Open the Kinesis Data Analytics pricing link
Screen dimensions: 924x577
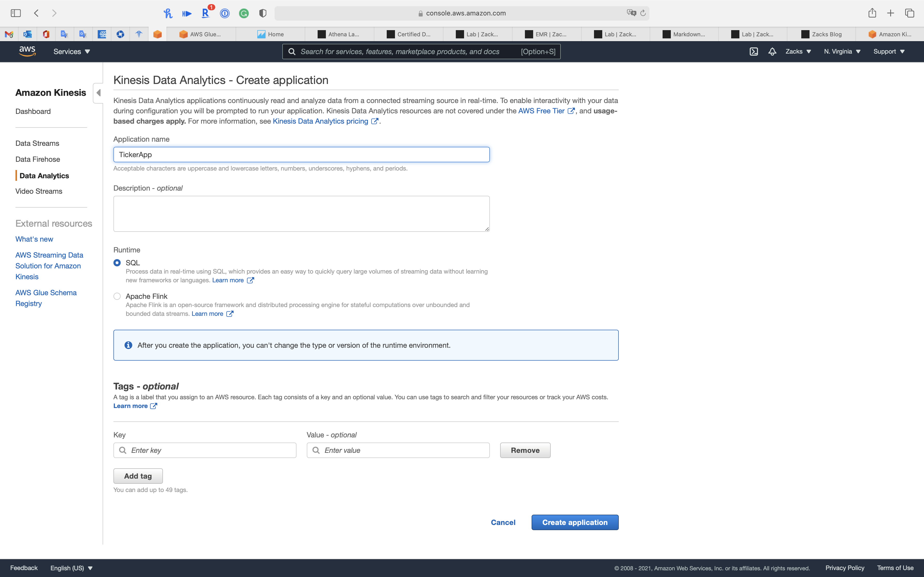320,121
